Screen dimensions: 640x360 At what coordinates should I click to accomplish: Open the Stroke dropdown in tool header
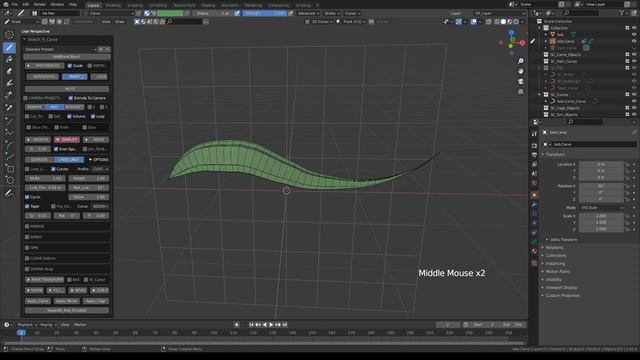[x=332, y=13]
